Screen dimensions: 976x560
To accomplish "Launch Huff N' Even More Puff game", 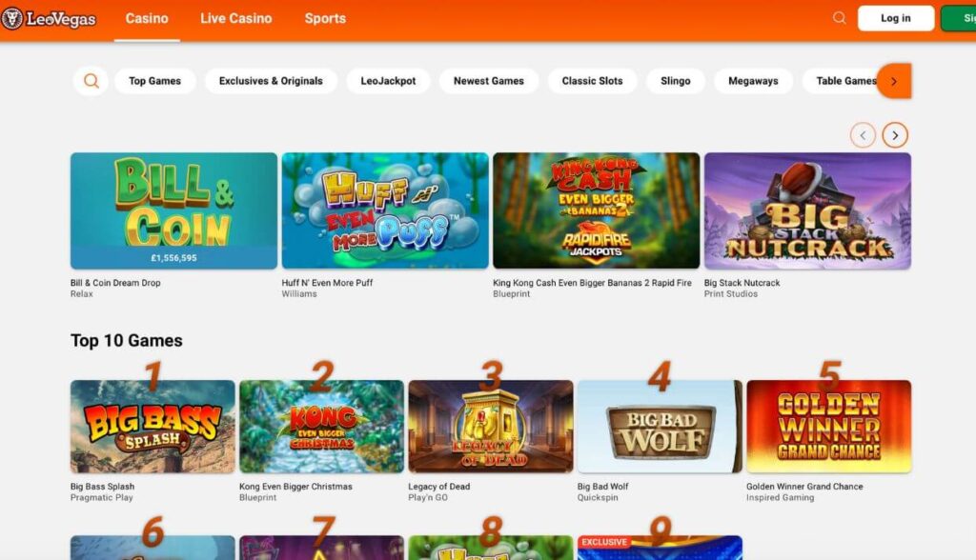I will point(385,210).
